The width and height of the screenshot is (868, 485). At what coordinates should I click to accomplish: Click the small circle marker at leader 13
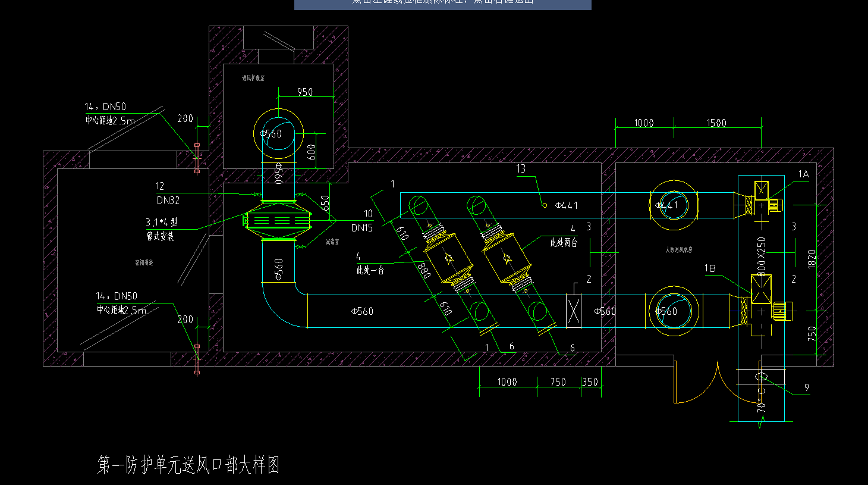[x=544, y=205]
